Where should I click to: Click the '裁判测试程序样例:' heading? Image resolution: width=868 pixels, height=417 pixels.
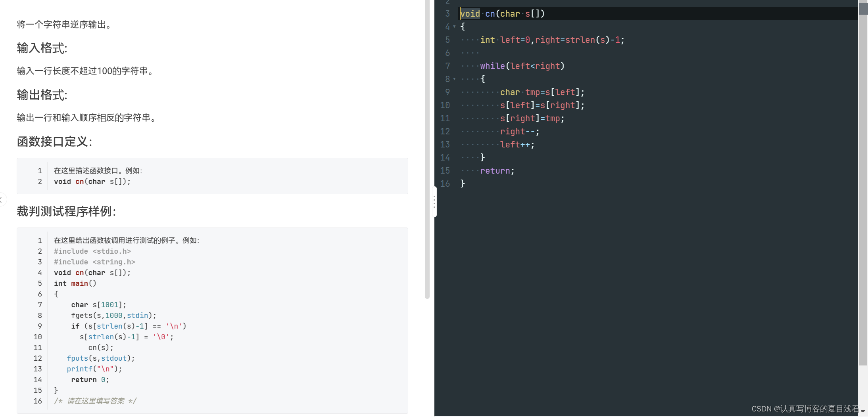click(66, 211)
